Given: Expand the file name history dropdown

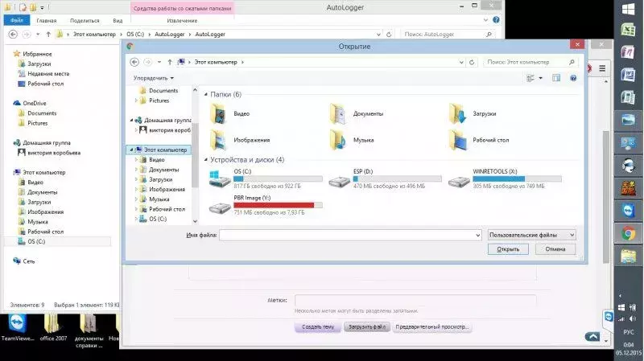Looking at the screenshot, I should 477,235.
